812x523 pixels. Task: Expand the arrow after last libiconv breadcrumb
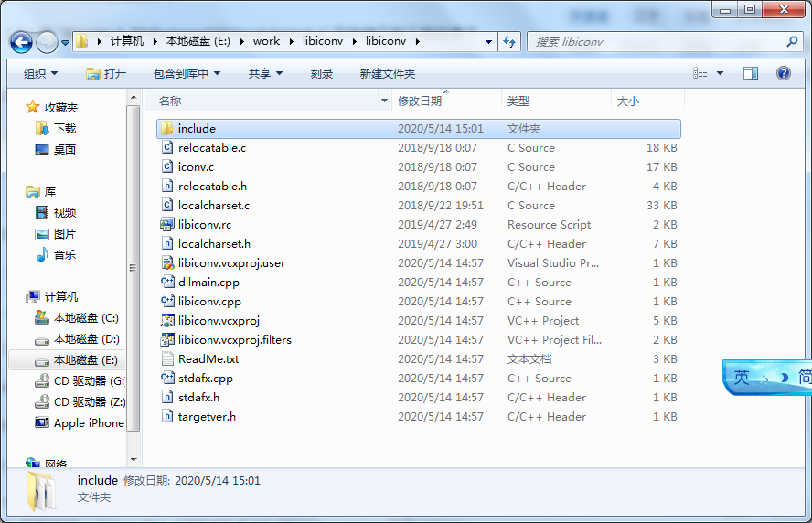click(x=417, y=41)
